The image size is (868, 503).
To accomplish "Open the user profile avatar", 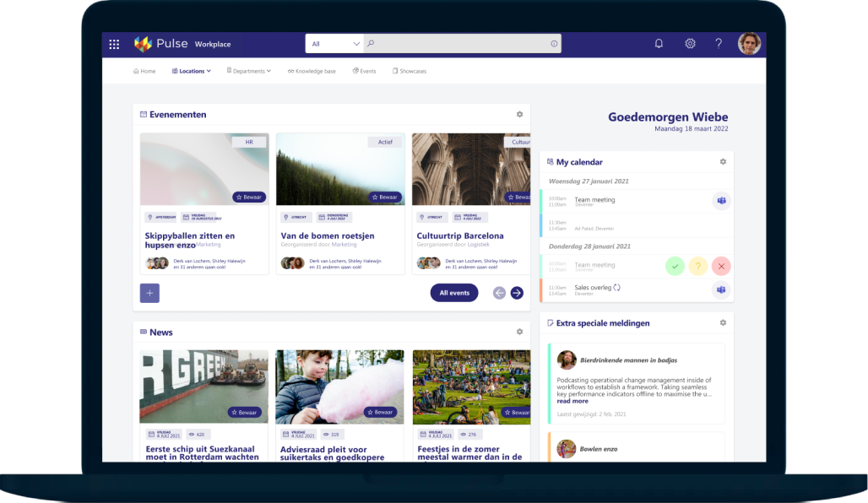I will point(749,44).
